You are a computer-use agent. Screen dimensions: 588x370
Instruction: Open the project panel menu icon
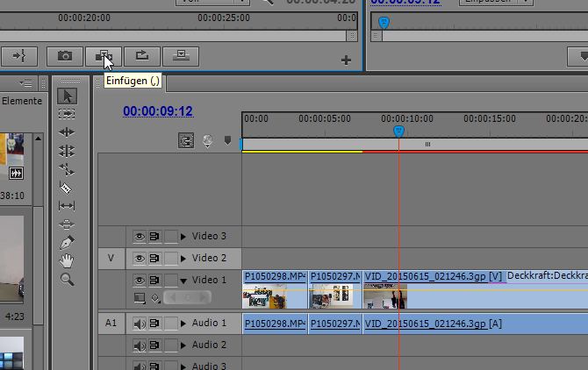(x=25, y=83)
